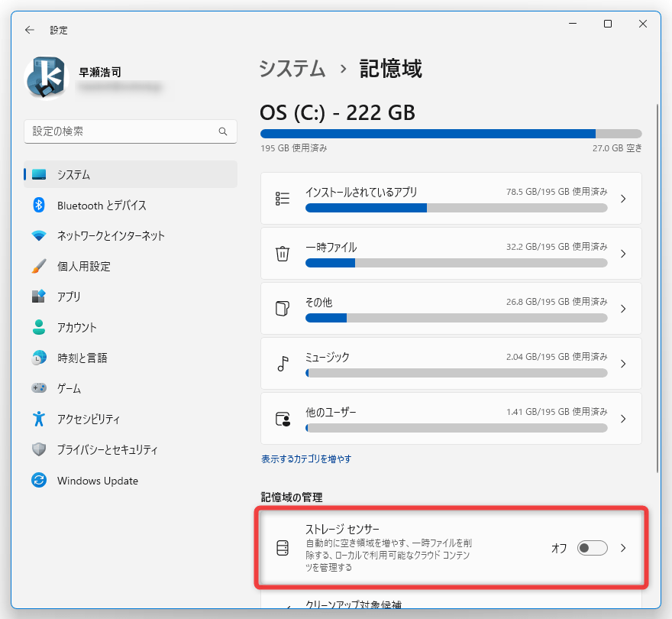The width and height of the screenshot is (672, 619).
Task: Expand chevron on ミュージック row
Action: (623, 364)
